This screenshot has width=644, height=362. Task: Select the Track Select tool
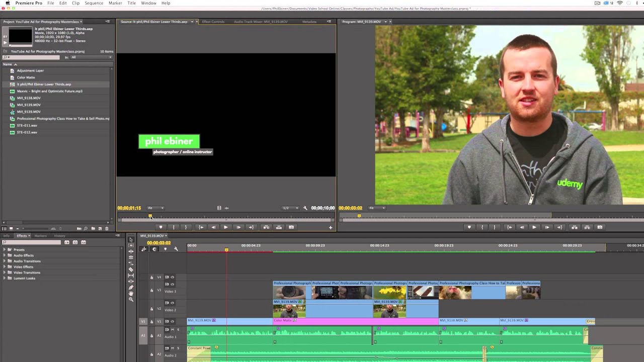pos(131,245)
